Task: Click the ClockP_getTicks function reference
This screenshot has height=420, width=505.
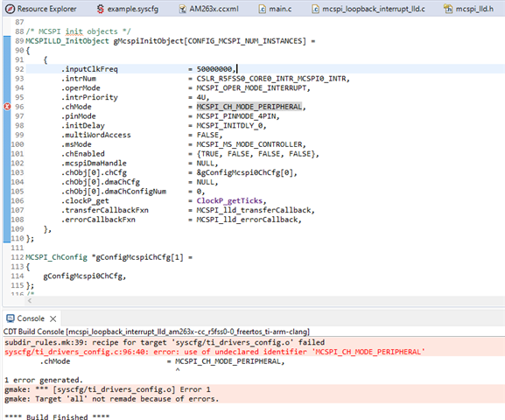Action: point(229,200)
